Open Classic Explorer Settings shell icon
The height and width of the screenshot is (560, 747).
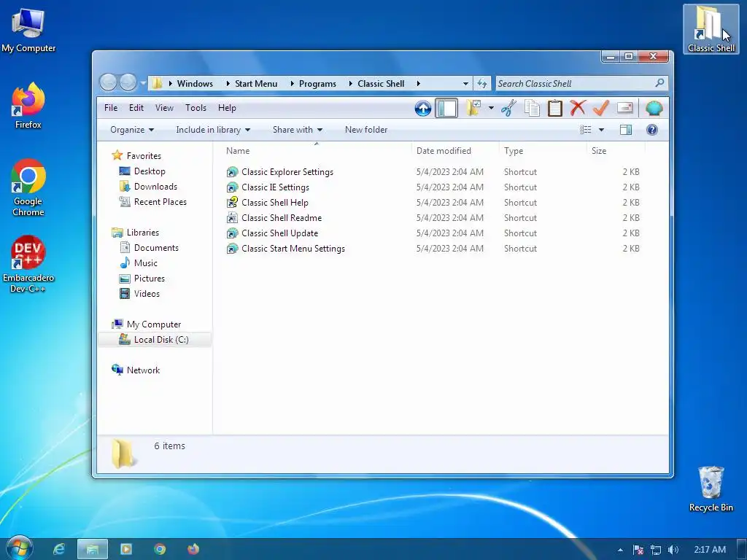coord(654,108)
